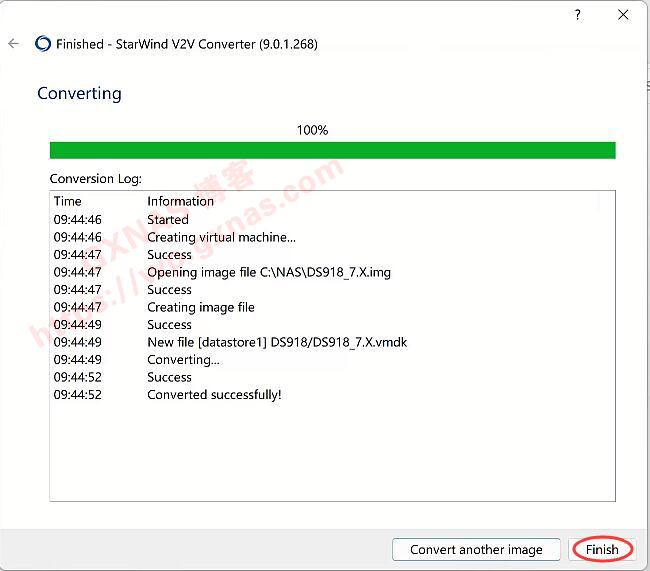This screenshot has height=571, width=650.
Task: Close the converter wizard window
Action: pyautogui.click(x=624, y=15)
